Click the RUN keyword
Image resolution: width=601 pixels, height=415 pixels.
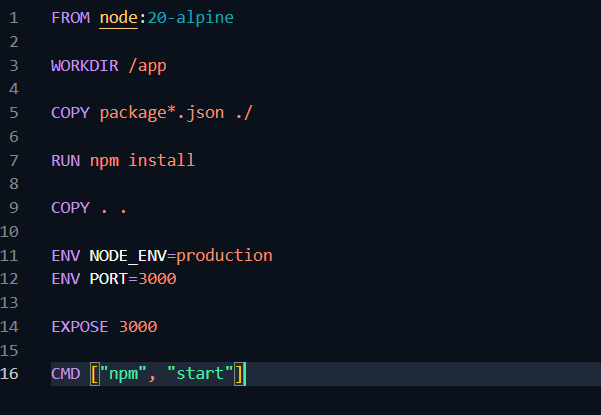coord(66,160)
